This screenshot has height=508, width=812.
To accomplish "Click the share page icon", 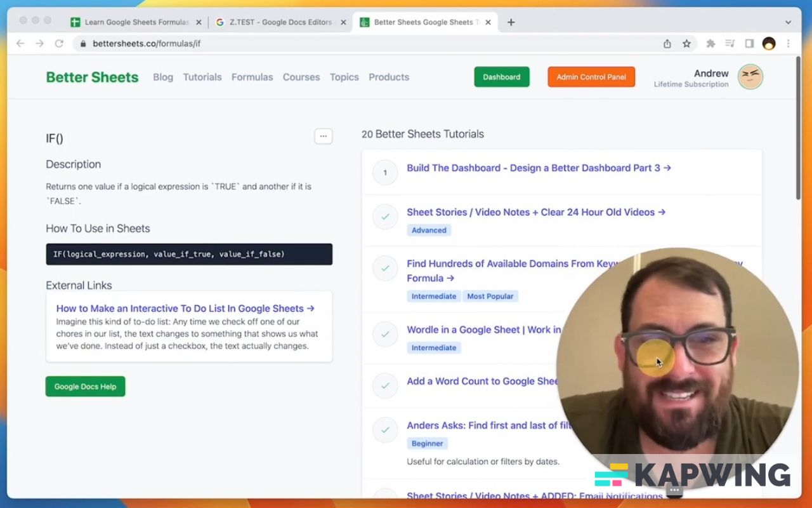I will coord(667,44).
